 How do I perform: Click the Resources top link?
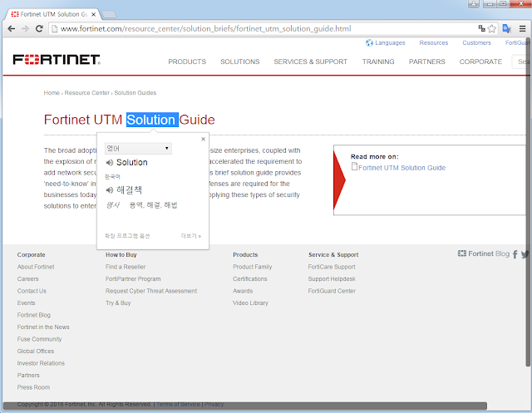pos(434,42)
